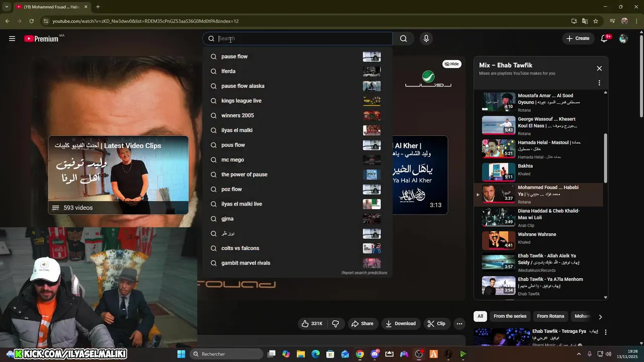Choose the 'pause flow' search suggestion

[x=297, y=56]
